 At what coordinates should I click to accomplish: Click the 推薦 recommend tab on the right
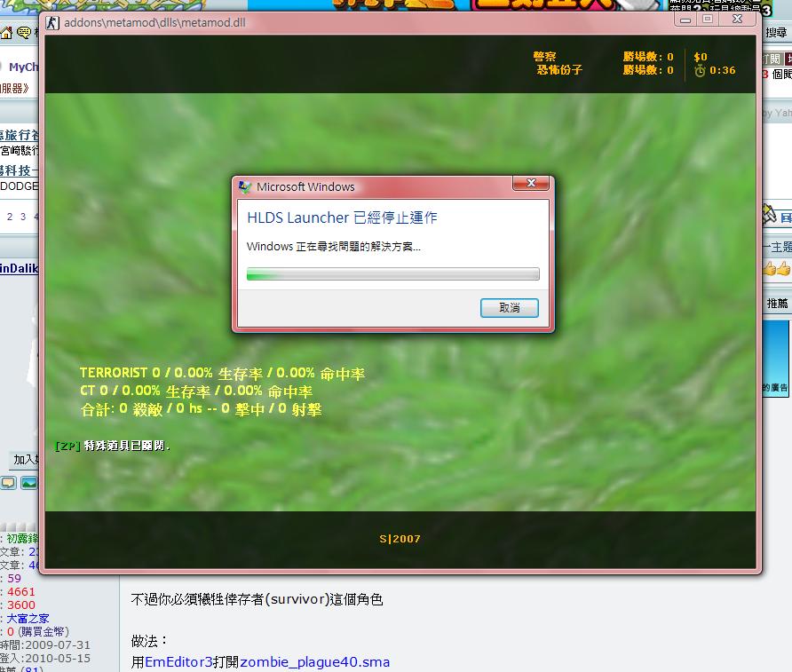pos(777,304)
